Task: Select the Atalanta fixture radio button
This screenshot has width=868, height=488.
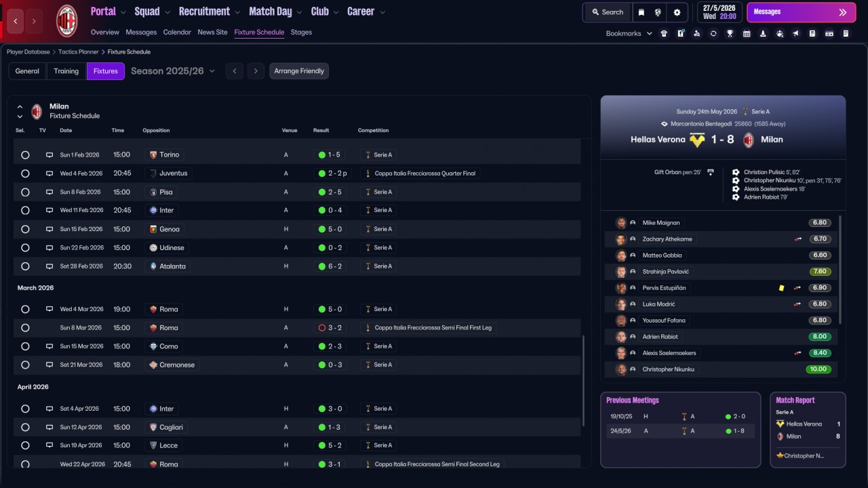Action: [x=25, y=266]
